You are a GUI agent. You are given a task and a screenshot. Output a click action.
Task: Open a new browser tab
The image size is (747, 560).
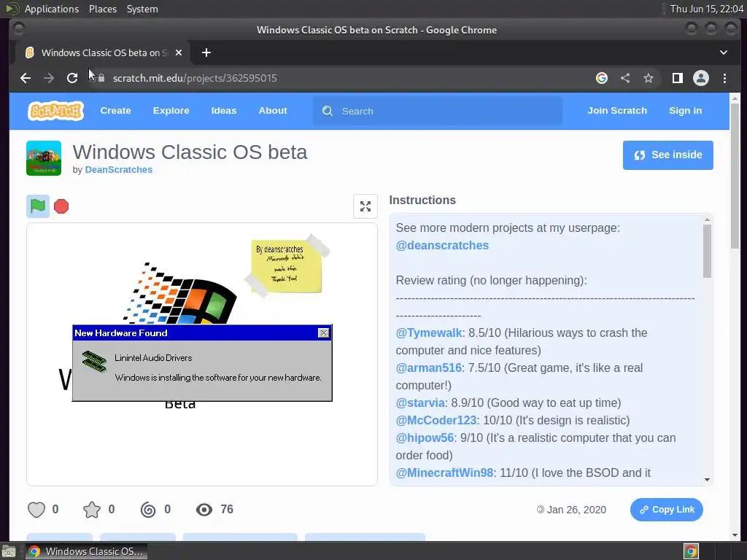point(206,52)
